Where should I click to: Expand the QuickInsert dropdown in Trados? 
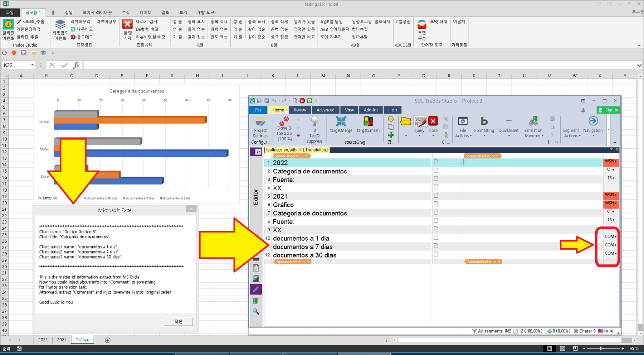point(508,136)
